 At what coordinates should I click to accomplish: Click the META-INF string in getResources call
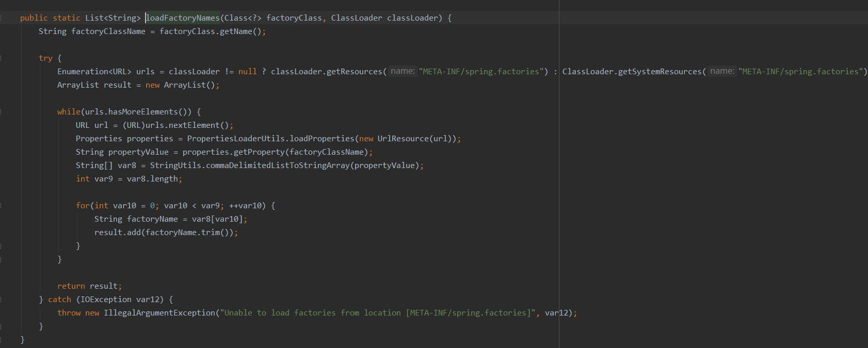[x=481, y=72]
